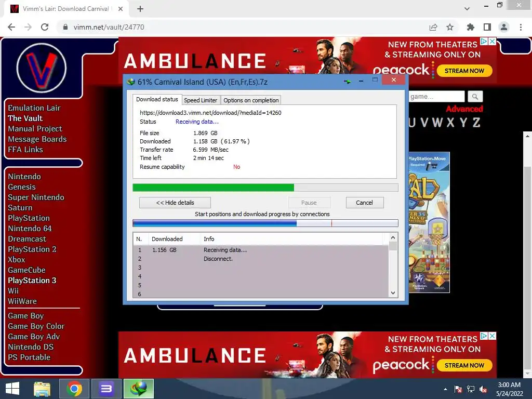Click the Info column header

[292, 239]
